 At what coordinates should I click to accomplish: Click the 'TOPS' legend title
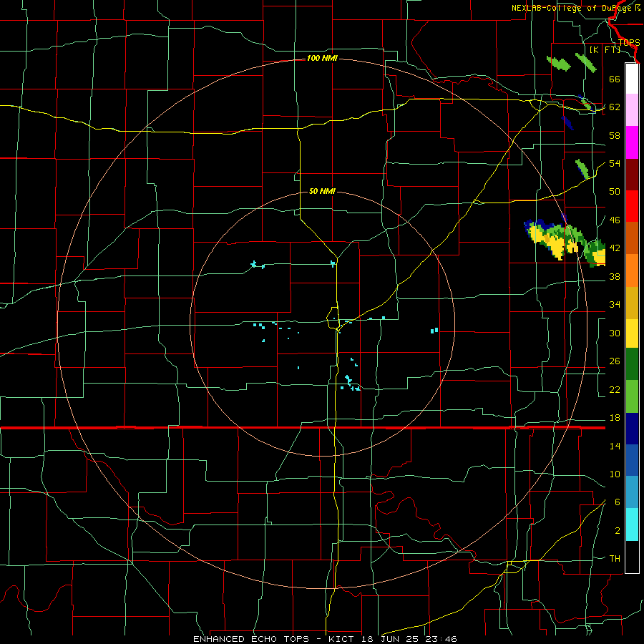coord(629,42)
